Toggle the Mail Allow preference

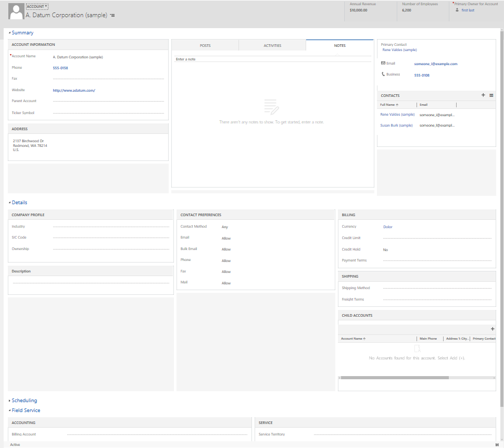[226, 283]
